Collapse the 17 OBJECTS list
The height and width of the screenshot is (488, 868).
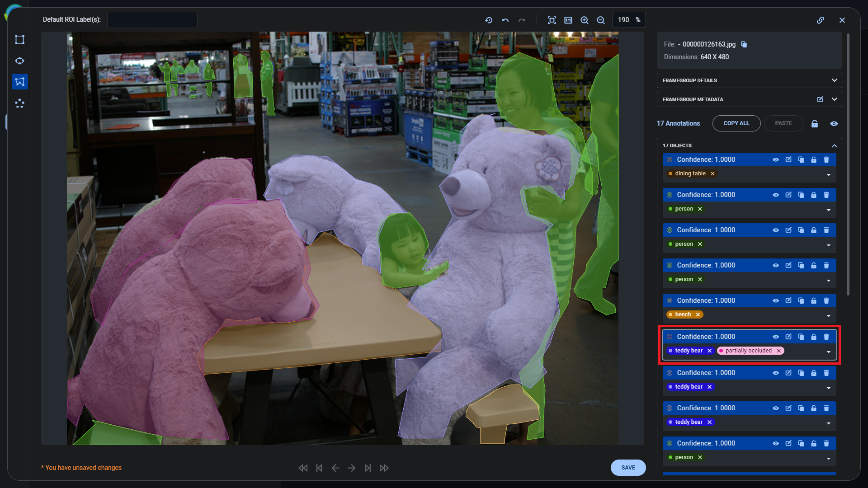click(x=834, y=145)
